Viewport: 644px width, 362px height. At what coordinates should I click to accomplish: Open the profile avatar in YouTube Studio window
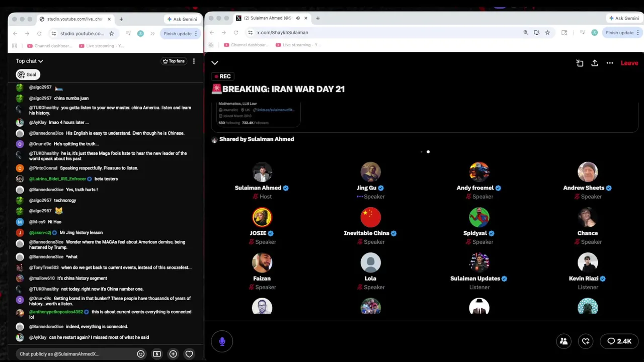point(140,34)
